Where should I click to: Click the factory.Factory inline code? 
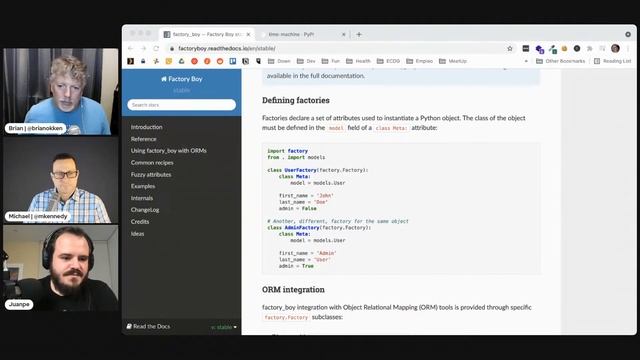pyautogui.click(x=286, y=317)
